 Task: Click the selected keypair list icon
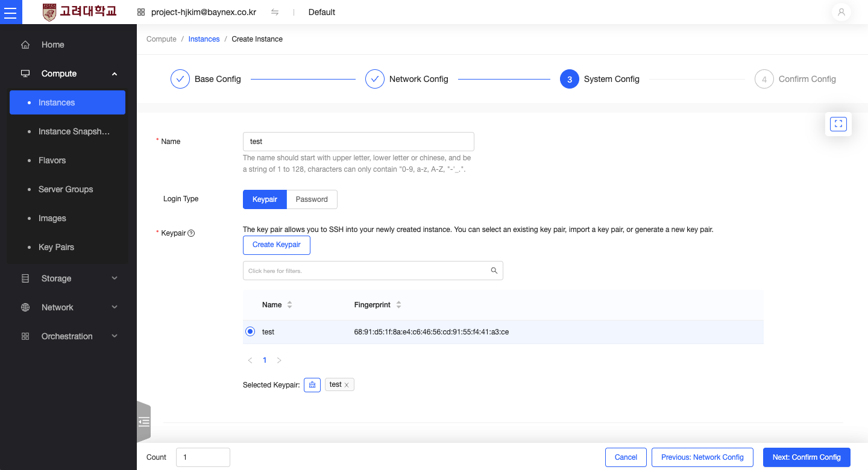click(312, 384)
